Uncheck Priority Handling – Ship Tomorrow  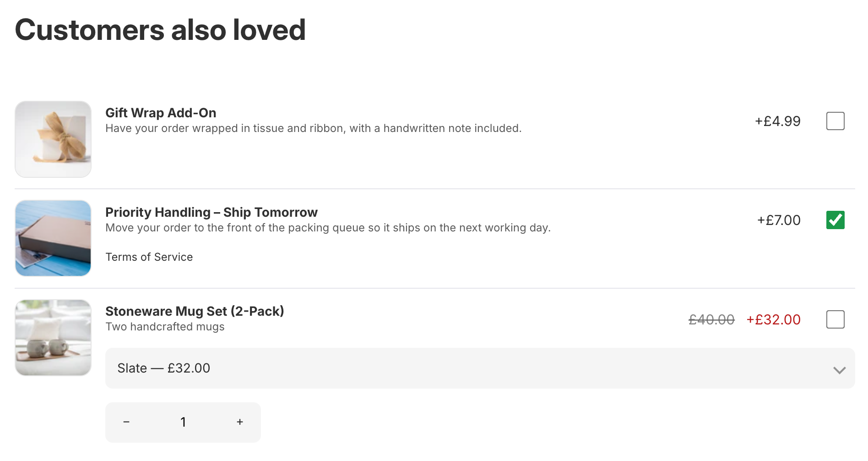click(835, 220)
